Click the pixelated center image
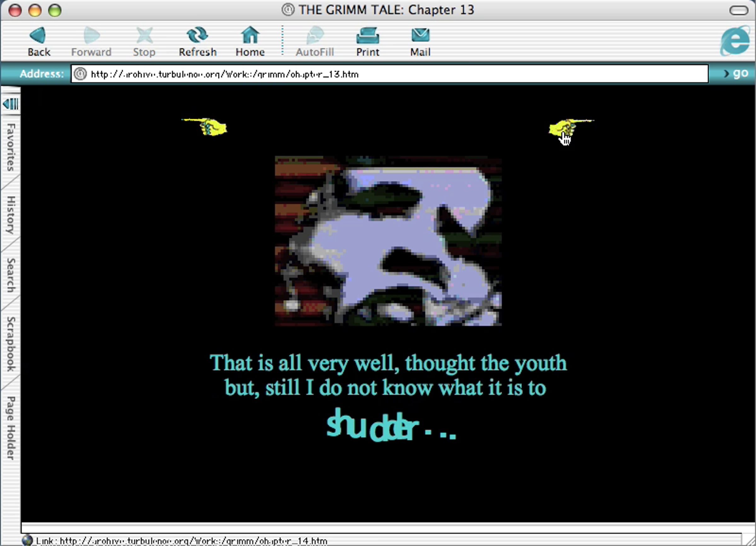Screen dimensions: 756x546 [x=388, y=241]
